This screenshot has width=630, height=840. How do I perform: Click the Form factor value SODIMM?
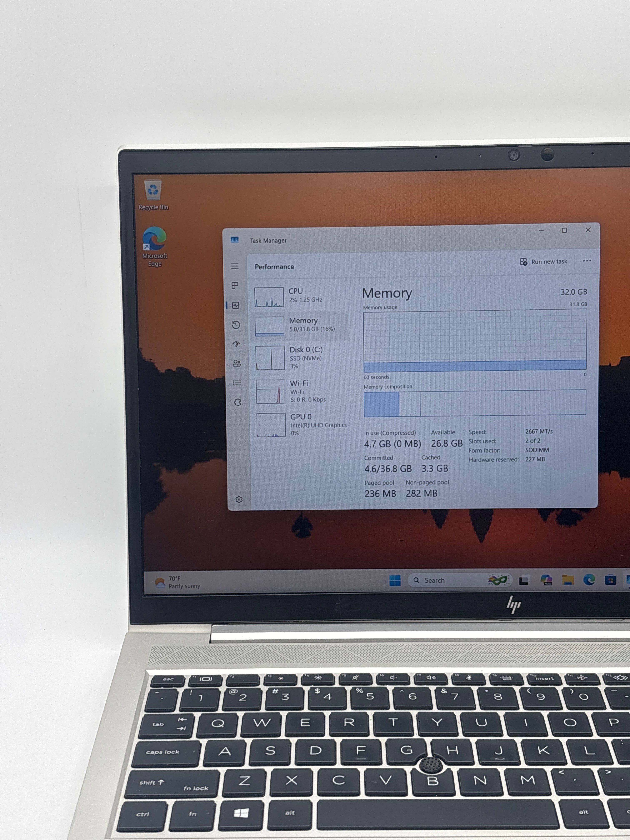pos(537,450)
